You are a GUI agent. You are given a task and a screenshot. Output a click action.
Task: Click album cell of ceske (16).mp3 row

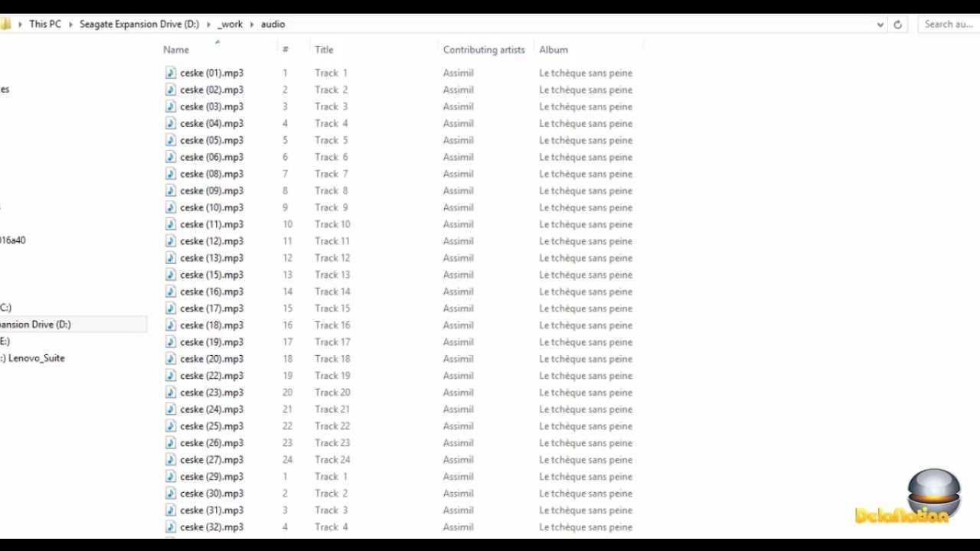[x=586, y=292]
